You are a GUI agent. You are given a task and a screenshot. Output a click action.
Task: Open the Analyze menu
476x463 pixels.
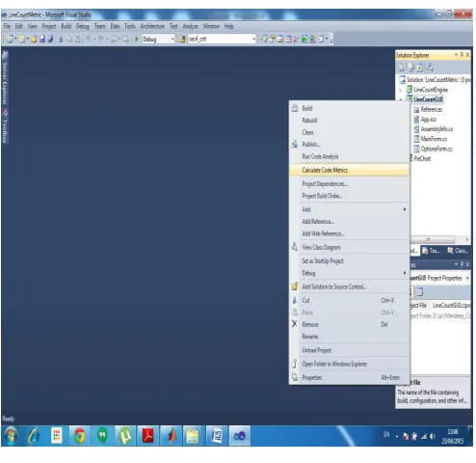tap(190, 26)
